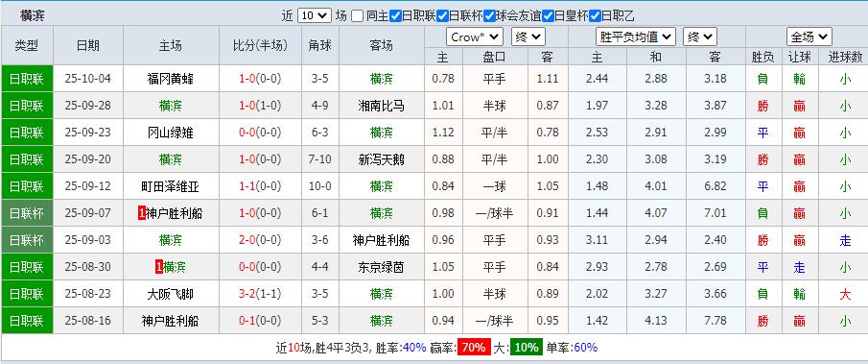Click the away odds 7.78 cell
The height and width of the screenshot is (364, 868).
click(716, 321)
